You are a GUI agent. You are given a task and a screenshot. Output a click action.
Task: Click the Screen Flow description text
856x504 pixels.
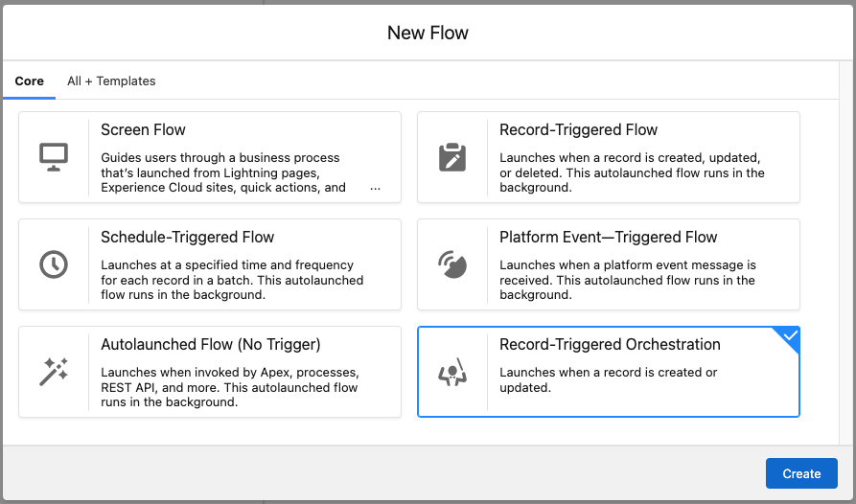(x=222, y=172)
